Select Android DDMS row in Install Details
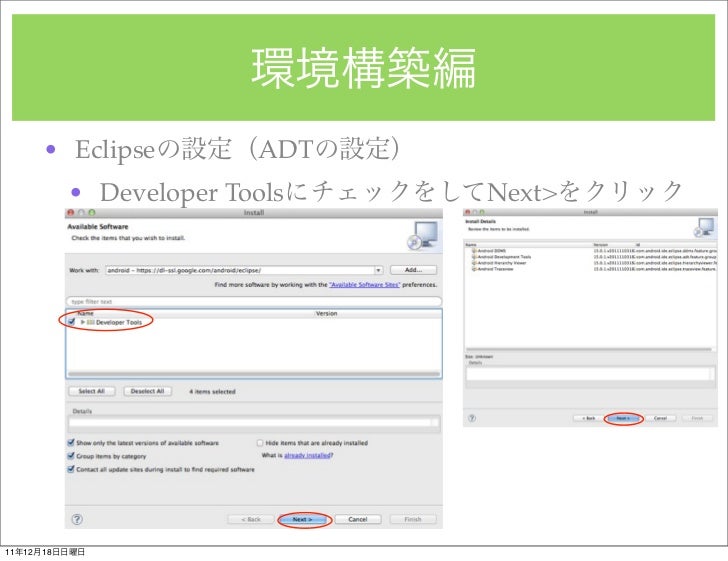The height and width of the screenshot is (561, 728). 591,251
